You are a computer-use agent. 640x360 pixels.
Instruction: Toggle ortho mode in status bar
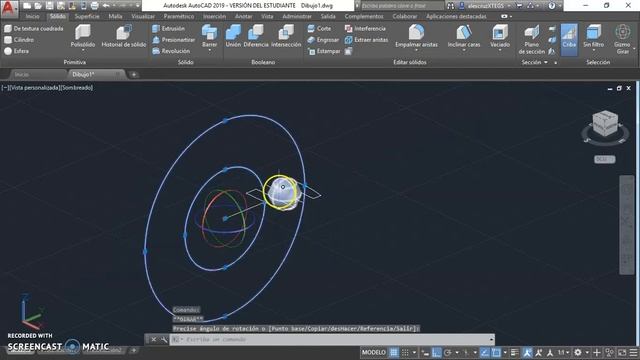click(436, 352)
